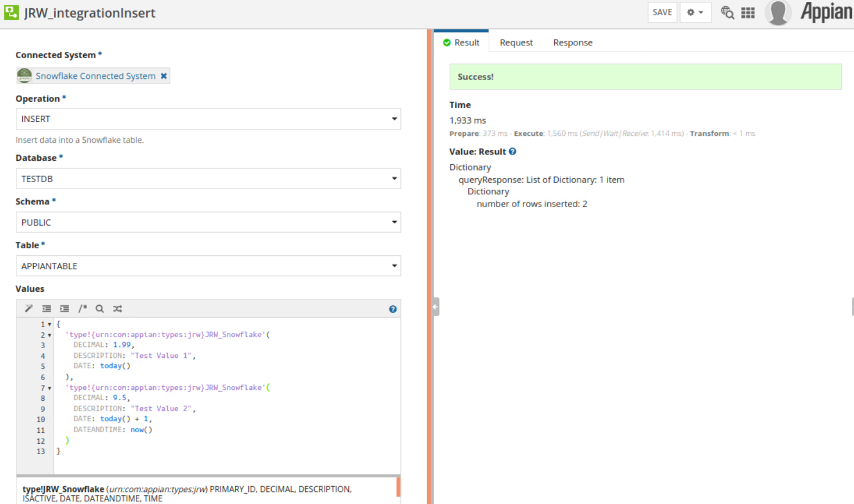The width and height of the screenshot is (854, 504).
Task: Collapse the code fold at line 7
Action: (50, 388)
